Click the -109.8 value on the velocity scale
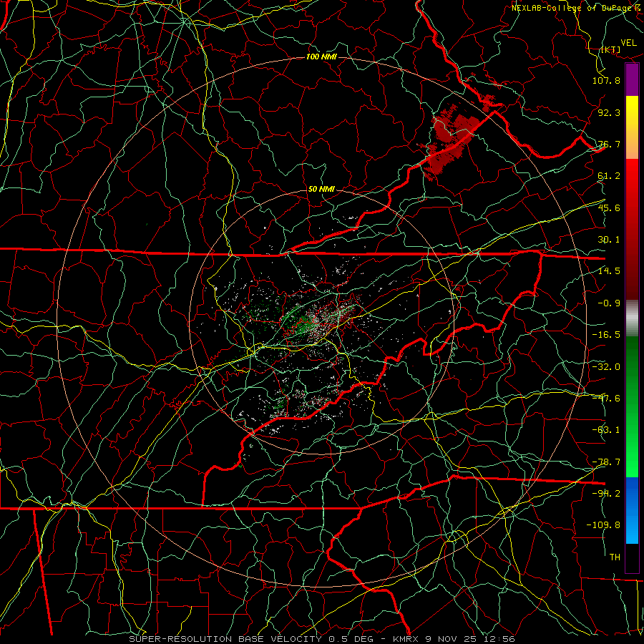The height and width of the screenshot is (644, 644). click(603, 525)
